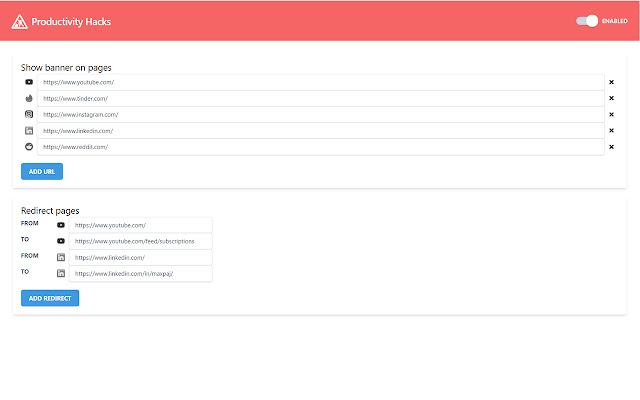Click the Productivity Hacks warning logo
Screen dimensions: 640x400
[19, 22]
